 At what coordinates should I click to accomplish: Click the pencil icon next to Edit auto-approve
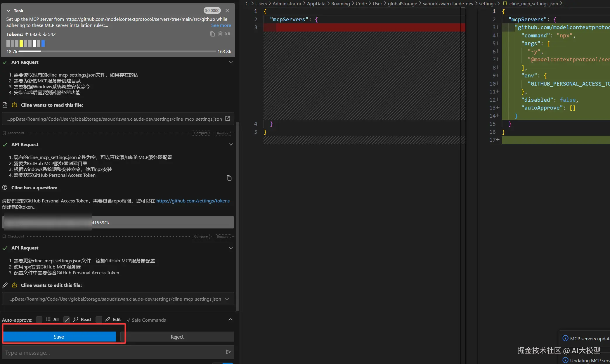pyautogui.click(x=108, y=319)
